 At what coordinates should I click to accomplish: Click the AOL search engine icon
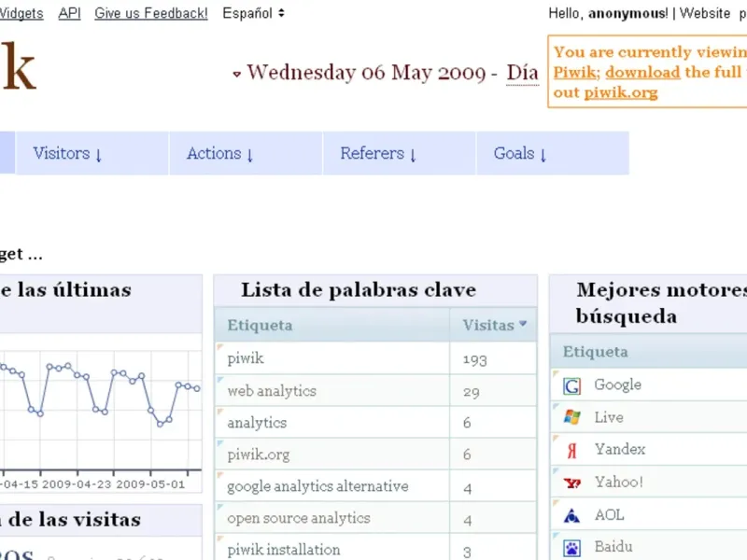coord(571,515)
